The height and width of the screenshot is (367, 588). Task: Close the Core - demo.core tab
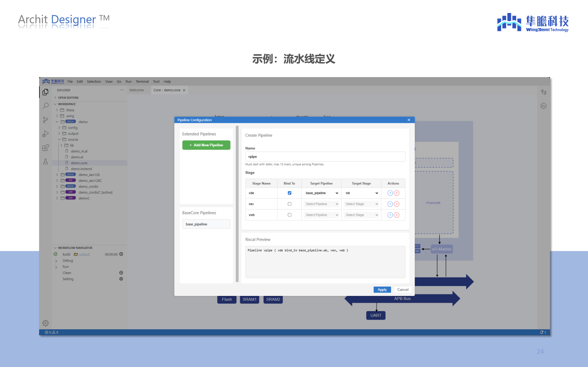184,90
